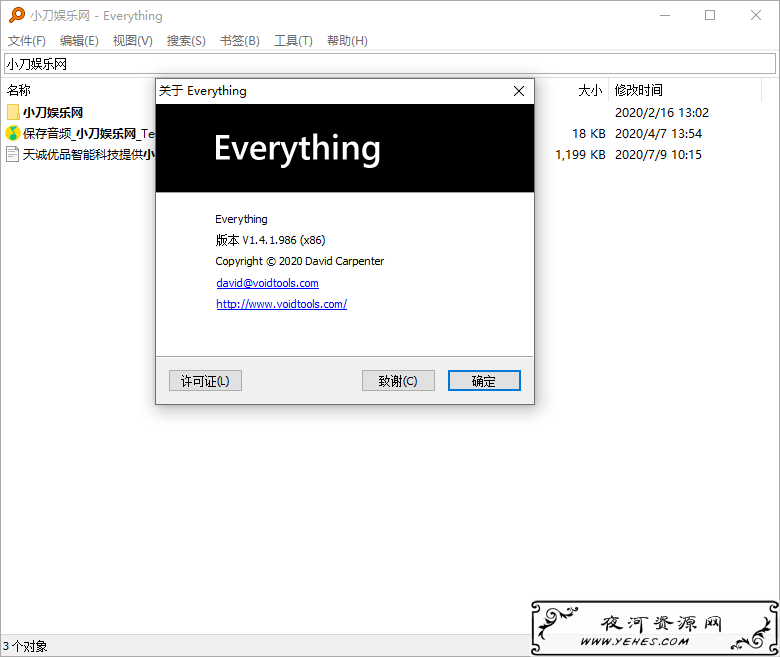The image size is (780, 657).
Task: Click the 3 个对象 status bar text
Action: 25,646
